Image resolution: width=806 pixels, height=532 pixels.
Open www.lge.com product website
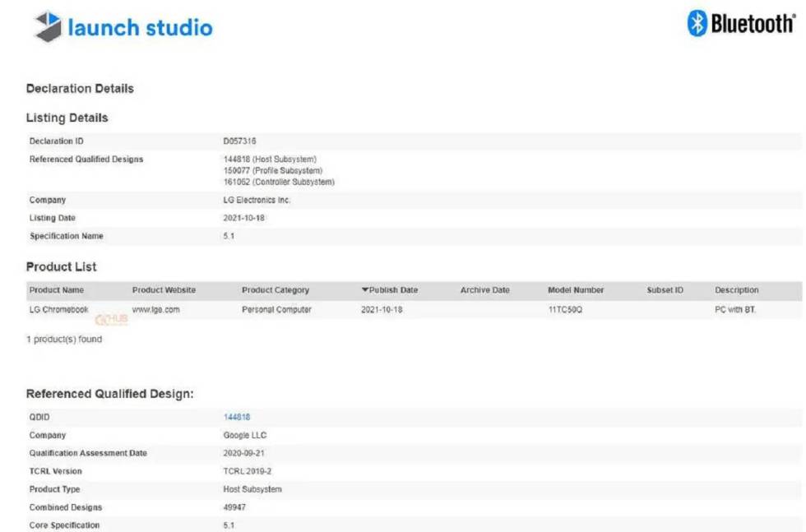155,309
